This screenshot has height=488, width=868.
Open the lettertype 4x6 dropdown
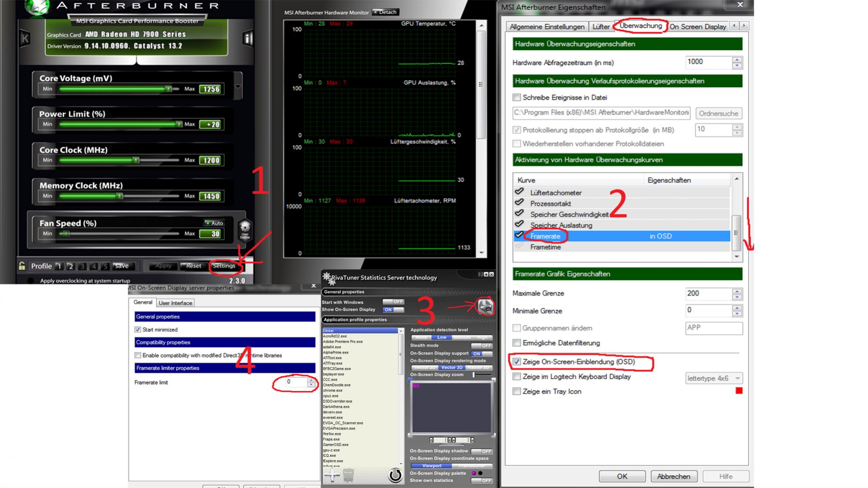714,378
